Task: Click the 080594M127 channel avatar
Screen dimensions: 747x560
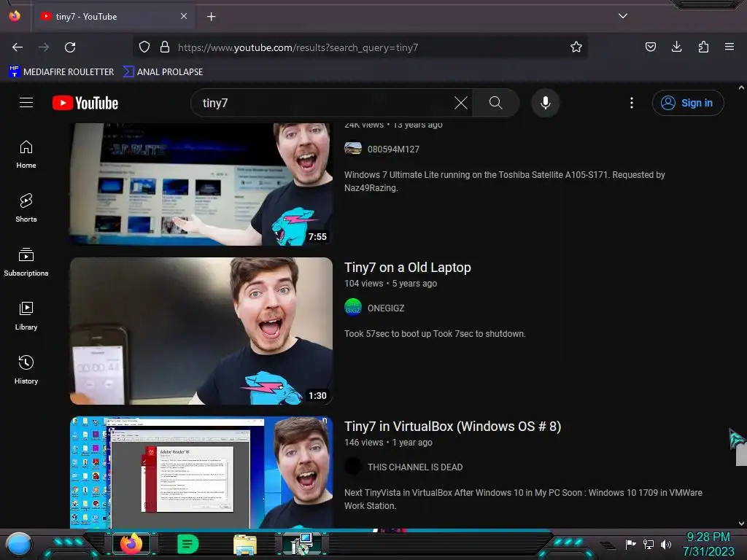Action: tap(353, 149)
